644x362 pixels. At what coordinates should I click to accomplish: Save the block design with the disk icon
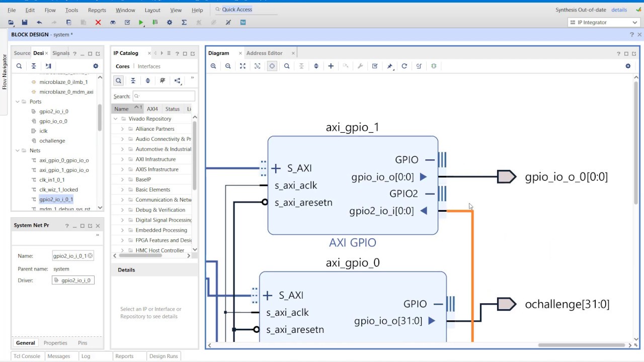tap(25, 23)
